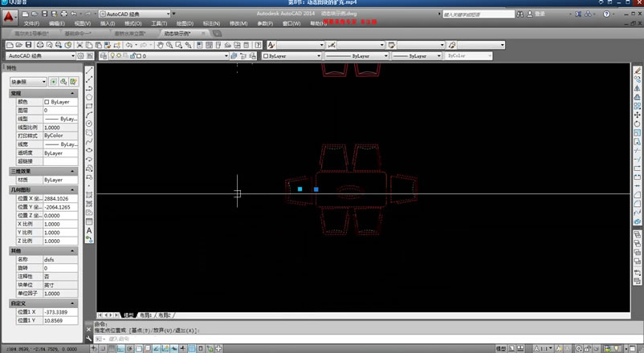Open the 修改(M) menu

[238, 23]
